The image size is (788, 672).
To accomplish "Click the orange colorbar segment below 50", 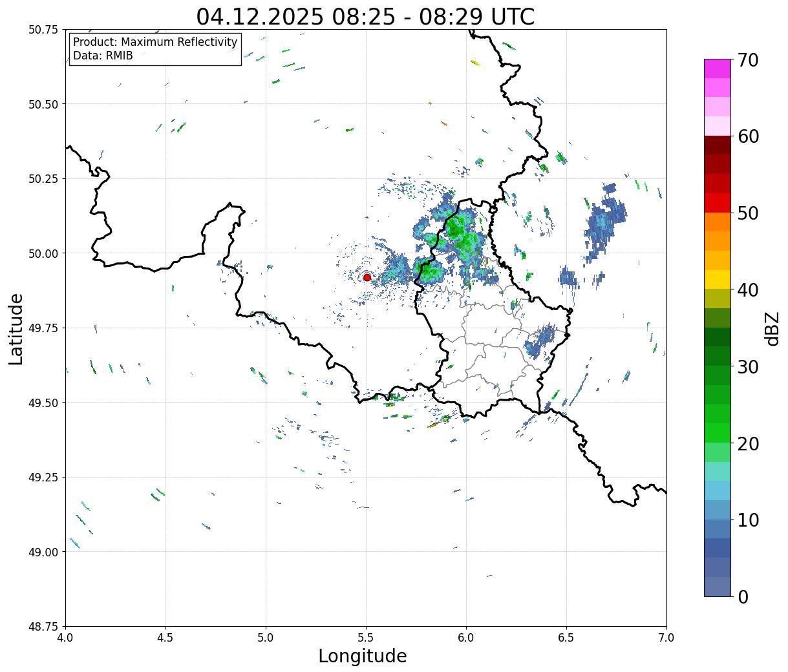I will coord(718,222).
